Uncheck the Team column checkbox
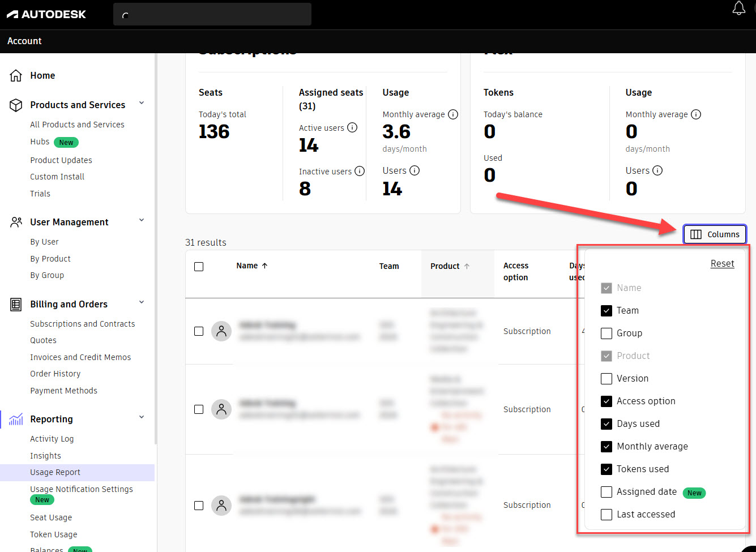Image resolution: width=756 pixels, height=552 pixels. point(606,311)
